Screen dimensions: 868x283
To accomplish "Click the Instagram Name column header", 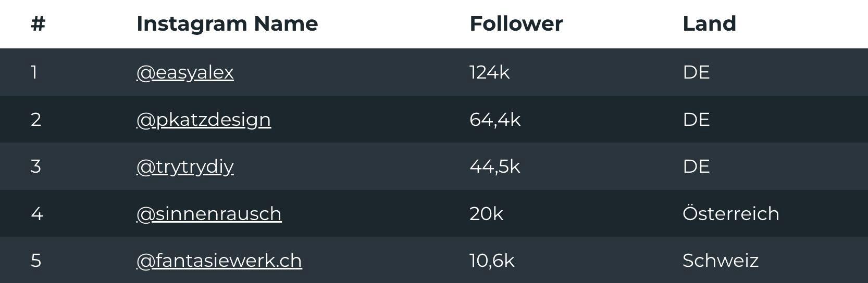I will click(x=227, y=24).
